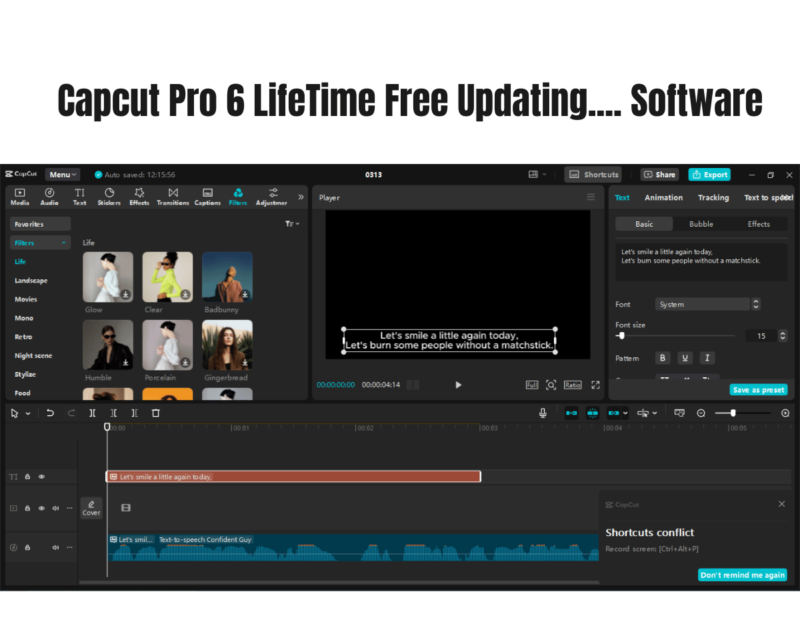
Task: Mute the audio track speaker icon
Action: click(56, 548)
